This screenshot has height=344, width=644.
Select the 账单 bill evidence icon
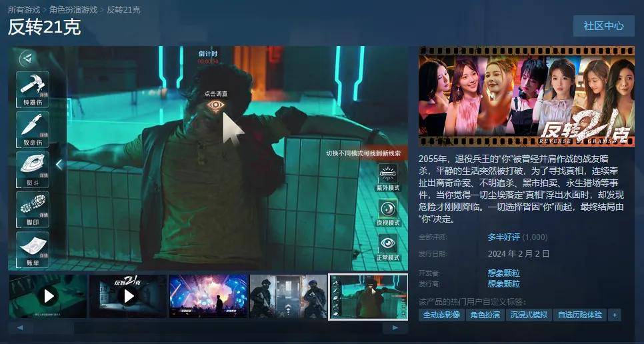point(33,249)
